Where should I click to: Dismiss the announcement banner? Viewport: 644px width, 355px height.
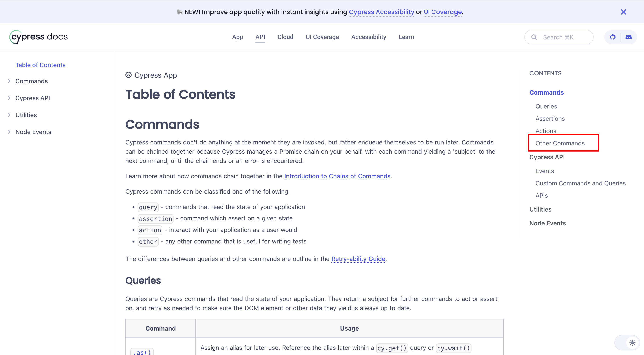pyautogui.click(x=623, y=12)
